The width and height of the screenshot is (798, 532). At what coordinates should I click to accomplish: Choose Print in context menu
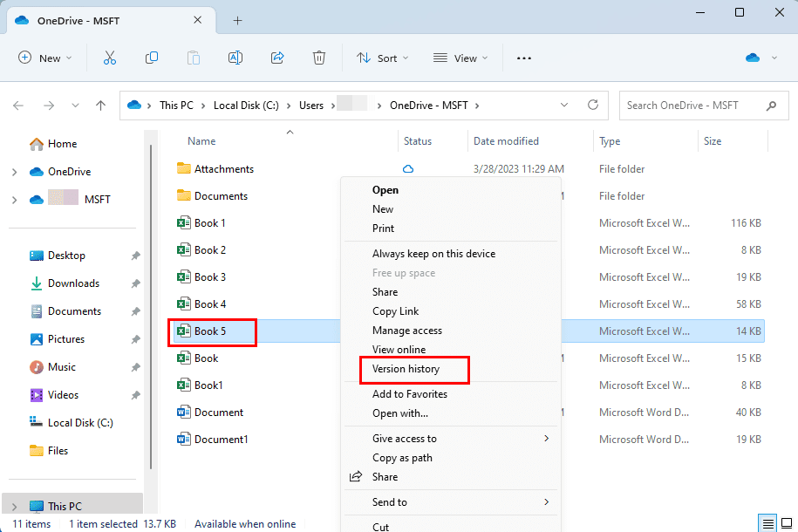(383, 228)
